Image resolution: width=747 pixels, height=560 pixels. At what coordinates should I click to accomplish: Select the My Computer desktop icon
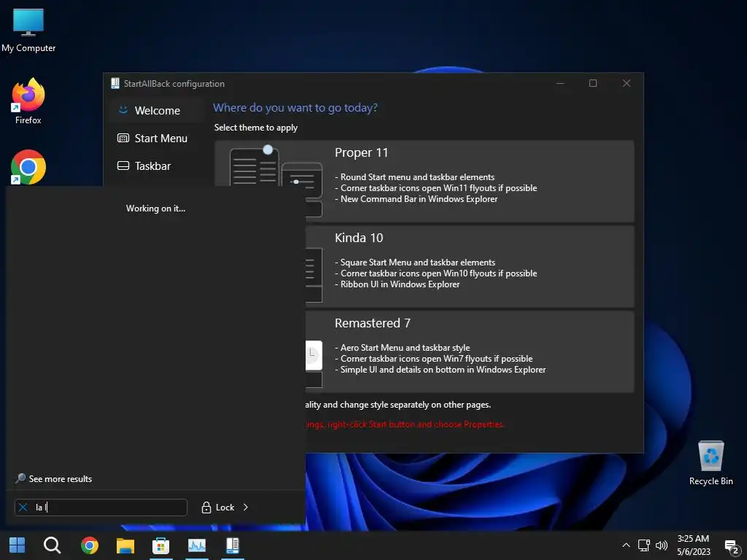coord(28,30)
